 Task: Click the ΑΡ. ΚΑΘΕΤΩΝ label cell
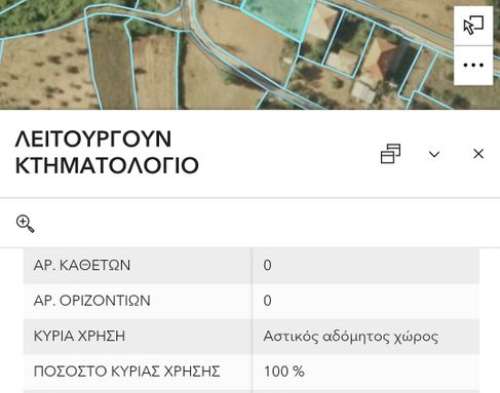138,265
